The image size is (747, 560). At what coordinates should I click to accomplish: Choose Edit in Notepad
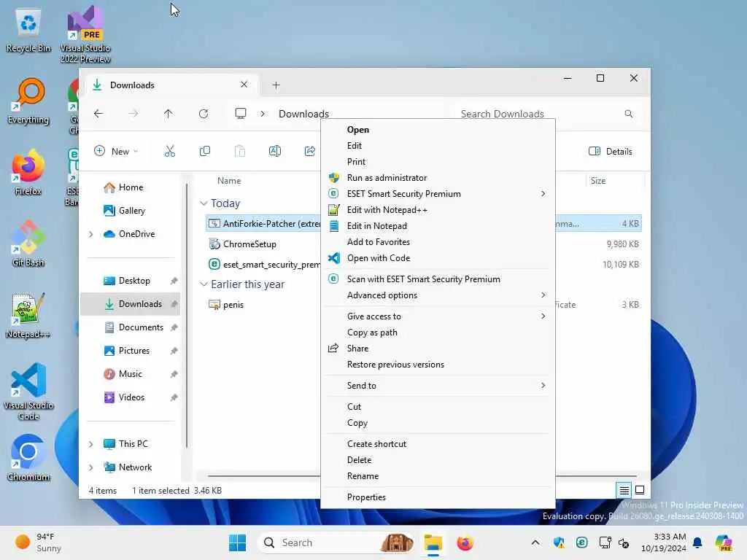438,226
